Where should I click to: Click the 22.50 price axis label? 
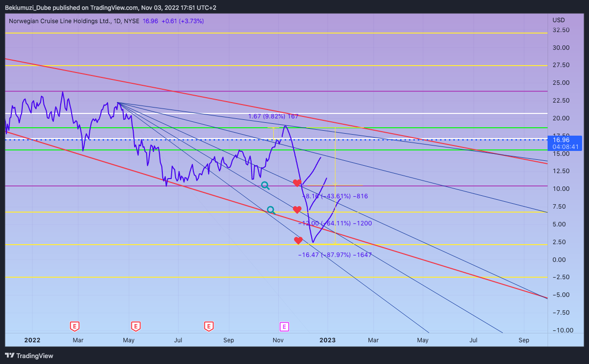coord(561,100)
